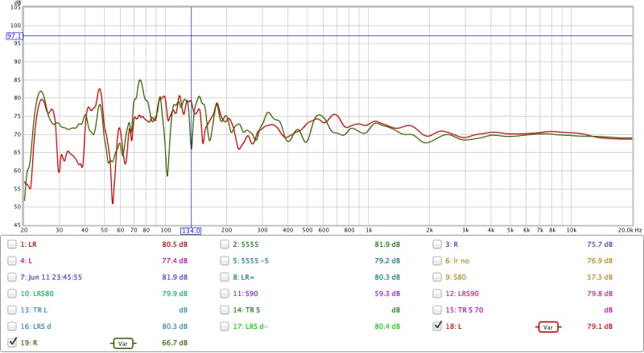Image resolution: width=644 pixels, height=353 pixels.
Task: Toggle on the 12: LRS90 checkbox
Action: [439, 293]
